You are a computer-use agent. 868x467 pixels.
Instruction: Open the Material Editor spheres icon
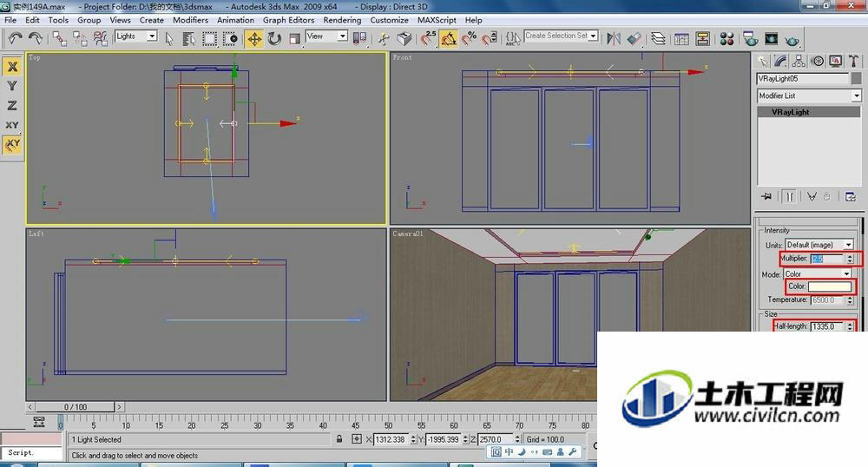(727, 39)
